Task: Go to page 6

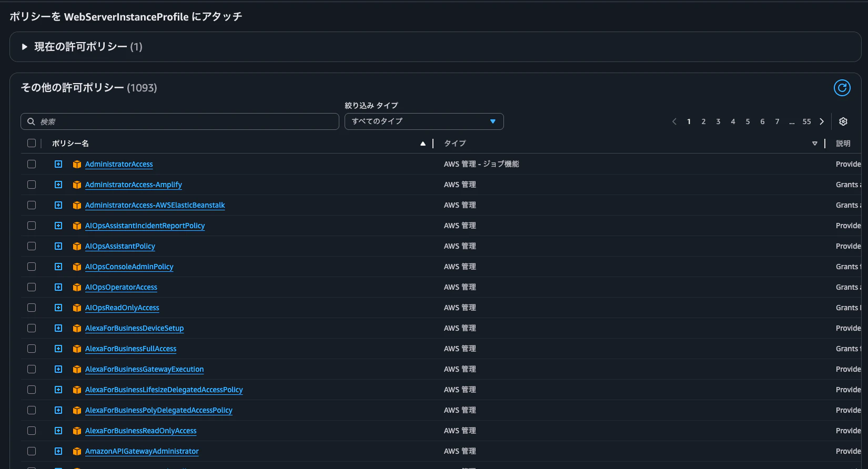Action: tap(762, 121)
